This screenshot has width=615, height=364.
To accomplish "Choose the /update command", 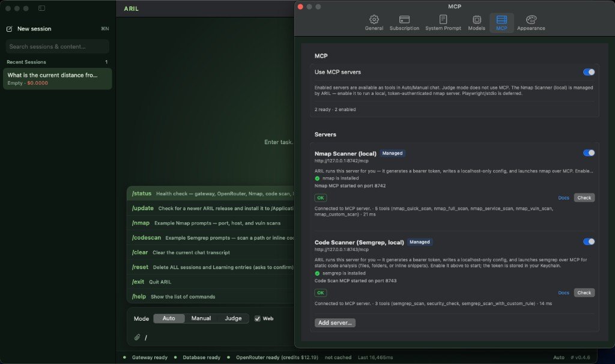I will (210, 208).
